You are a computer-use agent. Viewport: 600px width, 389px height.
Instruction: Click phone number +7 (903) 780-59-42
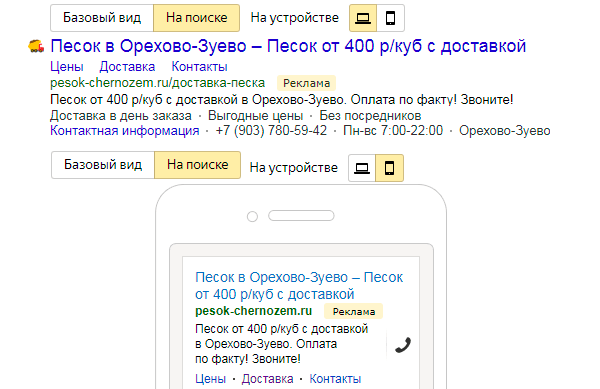click(271, 131)
